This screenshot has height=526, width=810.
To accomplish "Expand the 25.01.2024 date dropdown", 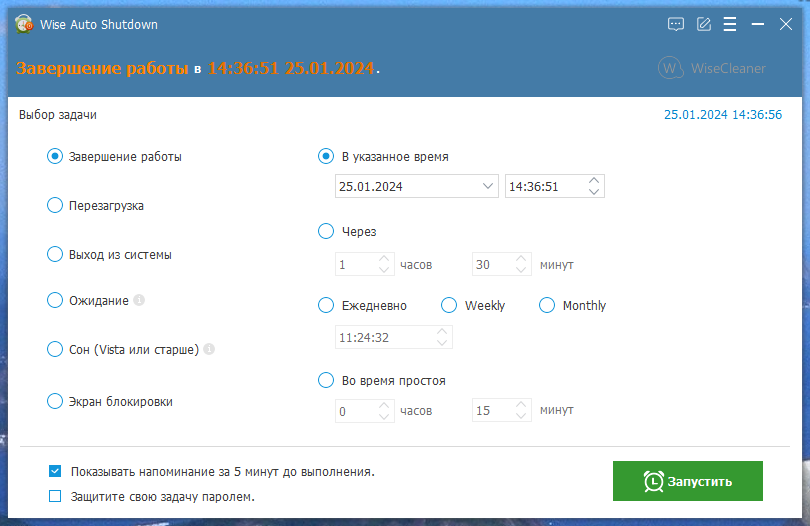I will click(487, 186).
